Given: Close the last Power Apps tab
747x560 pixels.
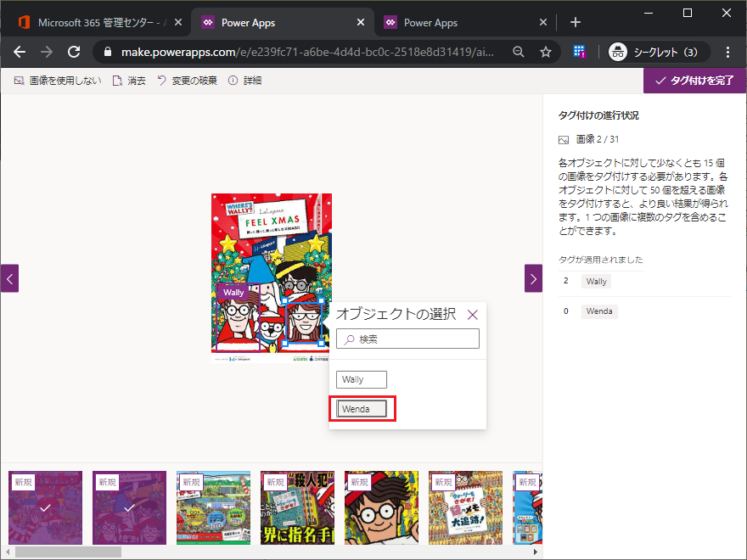Looking at the screenshot, I should tap(543, 22).
